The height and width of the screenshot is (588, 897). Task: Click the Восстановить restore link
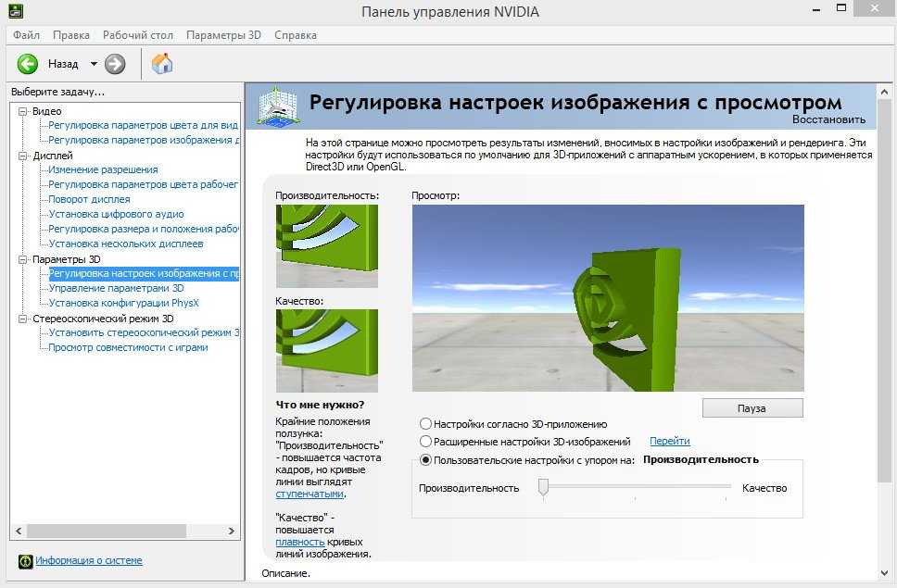(x=828, y=119)
